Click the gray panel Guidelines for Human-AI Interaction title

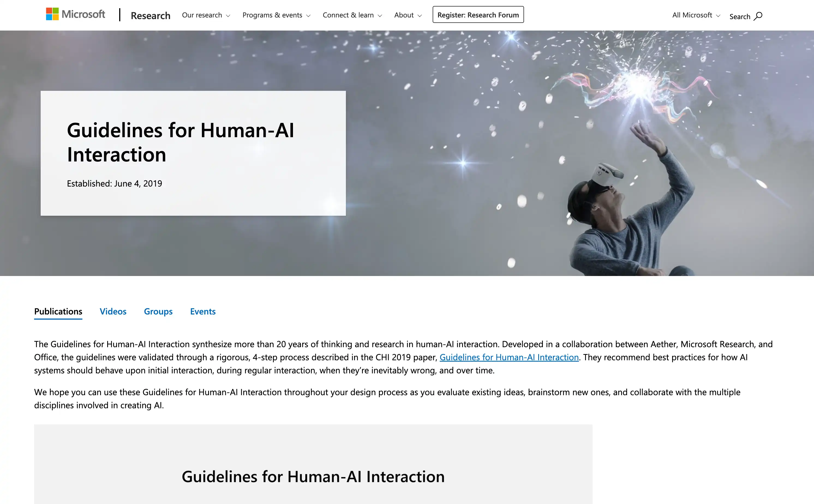pyautogui.click(x=313, y=477)
